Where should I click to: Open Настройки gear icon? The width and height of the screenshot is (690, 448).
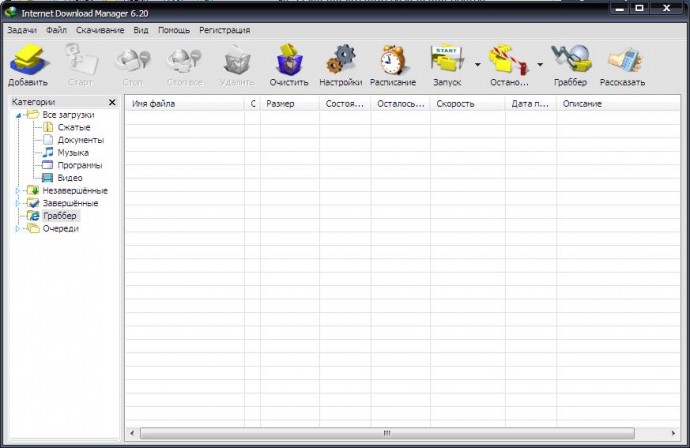pyautogui.click(x=341, y=59)
